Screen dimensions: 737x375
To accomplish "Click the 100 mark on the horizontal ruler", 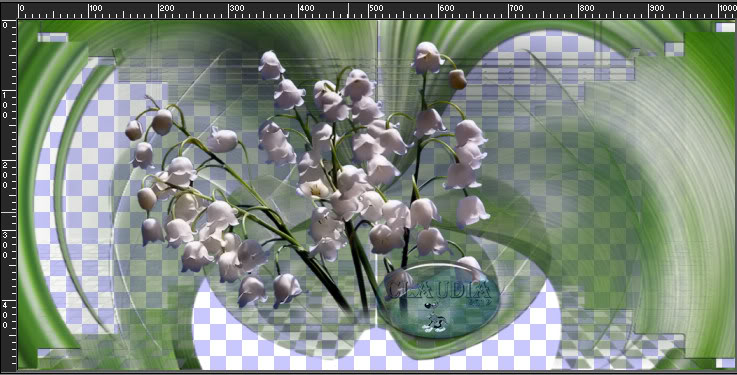I will (x=96, y=8).
